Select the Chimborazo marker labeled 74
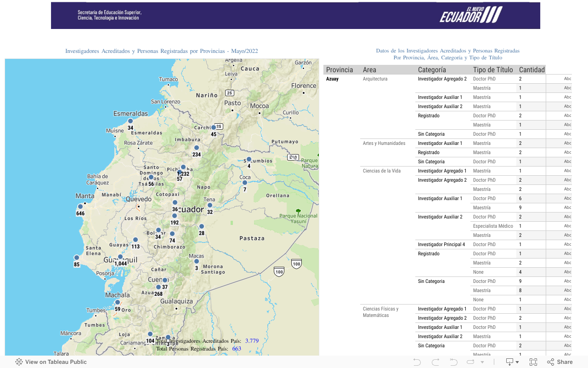The image size is (588, 368). 172,234
